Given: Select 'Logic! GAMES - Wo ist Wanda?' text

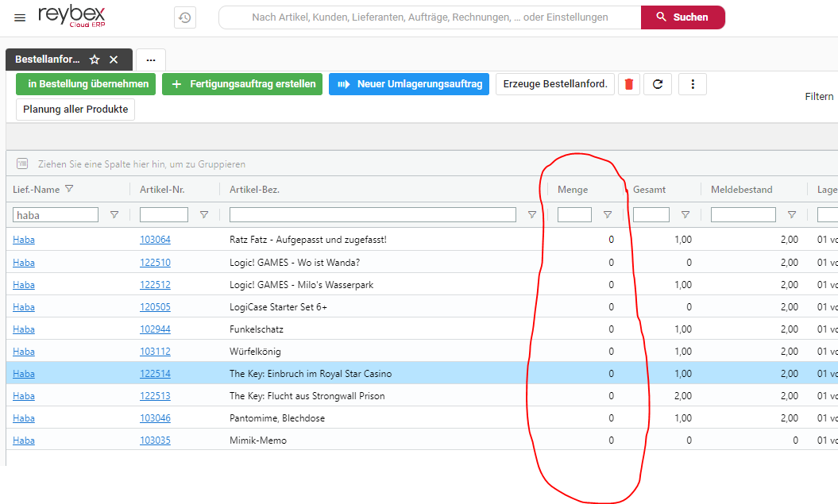Looking at the screenshot, I should coord(295,263).
